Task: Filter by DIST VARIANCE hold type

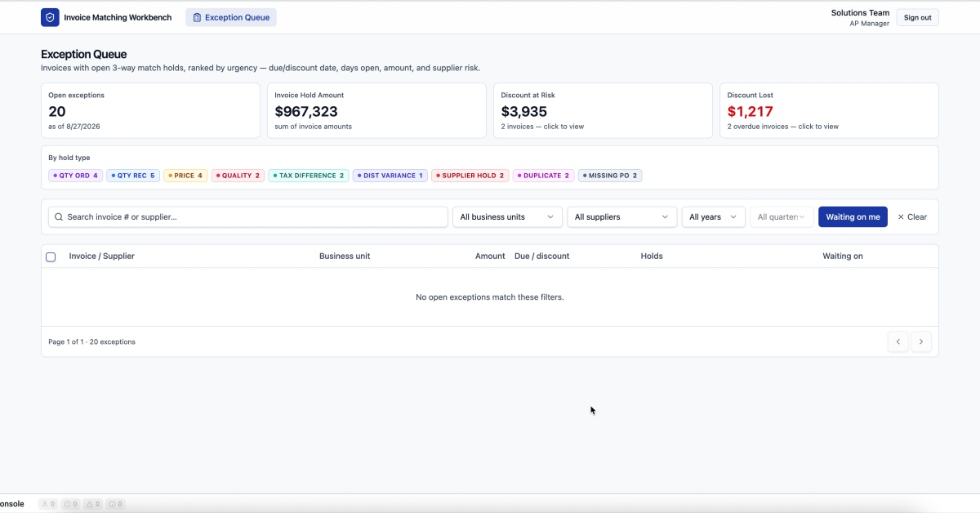Action: pos(390,176)
